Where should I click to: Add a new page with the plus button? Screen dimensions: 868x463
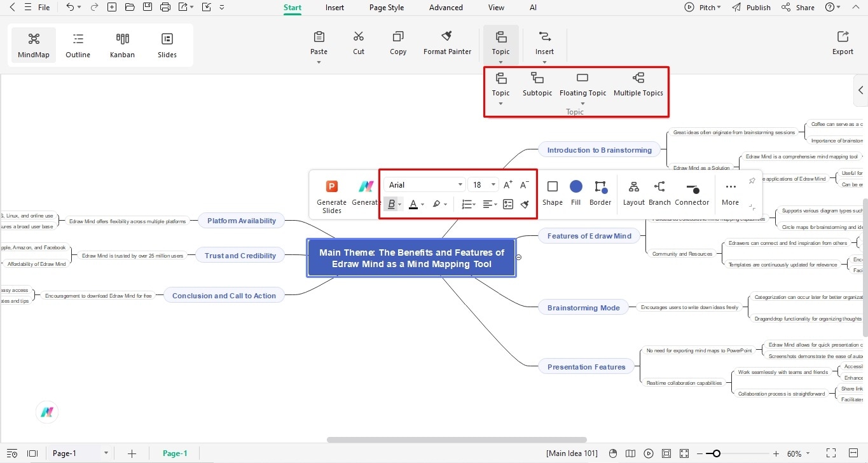[x=132, y=453]
